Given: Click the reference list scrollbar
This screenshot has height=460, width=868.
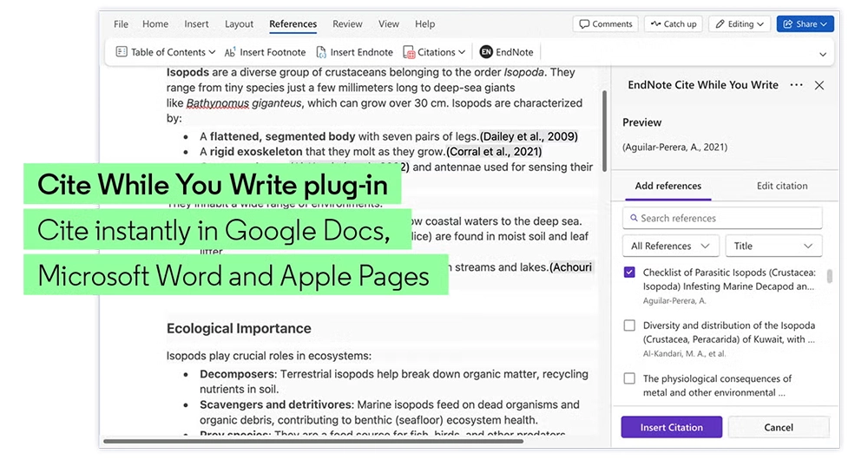Looking at the screenshot, I should click(x=829, y=276).
